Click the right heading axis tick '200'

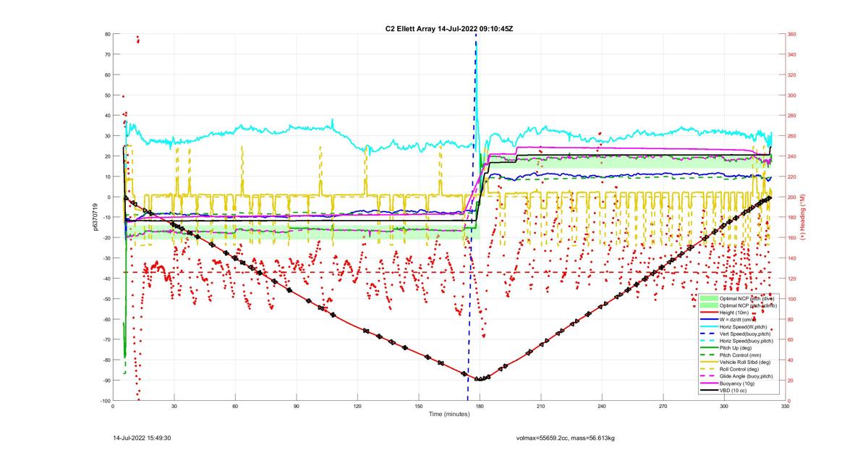click(x=793, y=197)
